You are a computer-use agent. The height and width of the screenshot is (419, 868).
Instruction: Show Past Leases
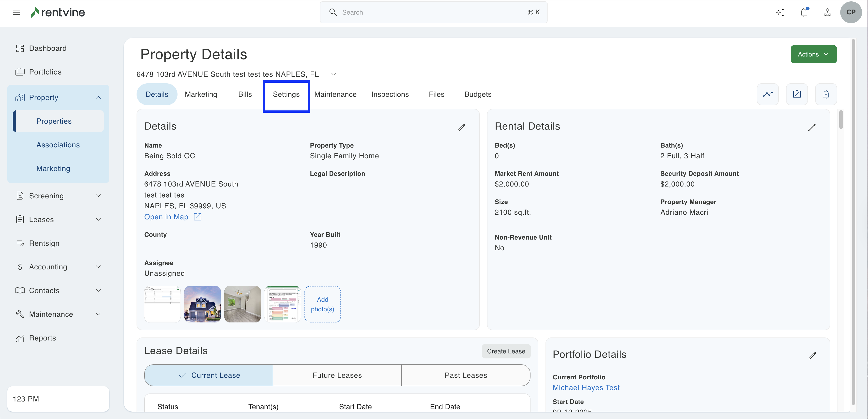click(x=466, y=375)
